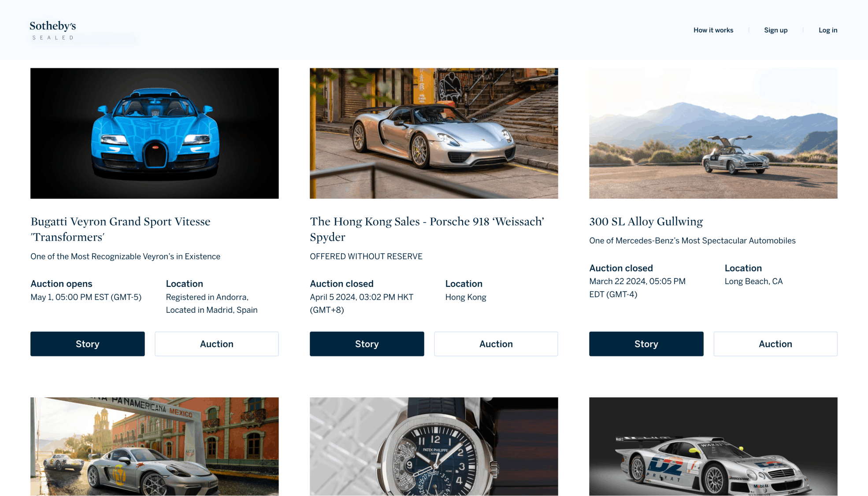Click the Sotheby's Sealed logo
Image resolution: width=868 pixels, height=496 pixels.
pyautogui.click(x=53, y=30)
